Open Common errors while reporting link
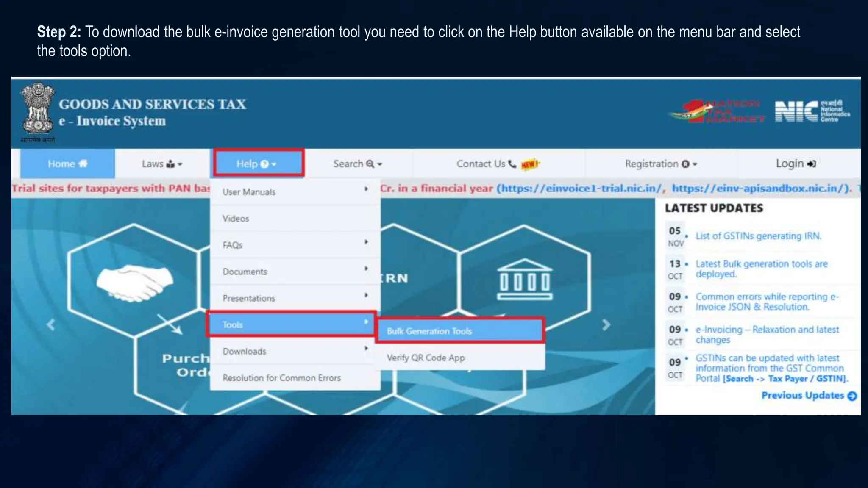Viewport: 868px width, 488px height. 767,302
